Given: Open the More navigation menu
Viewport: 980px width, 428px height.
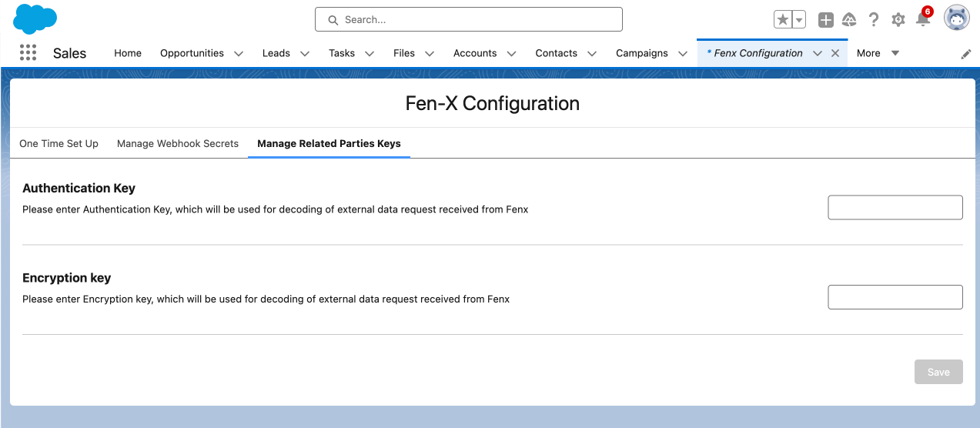Looking at the screenshot, I should click(878, 53).
